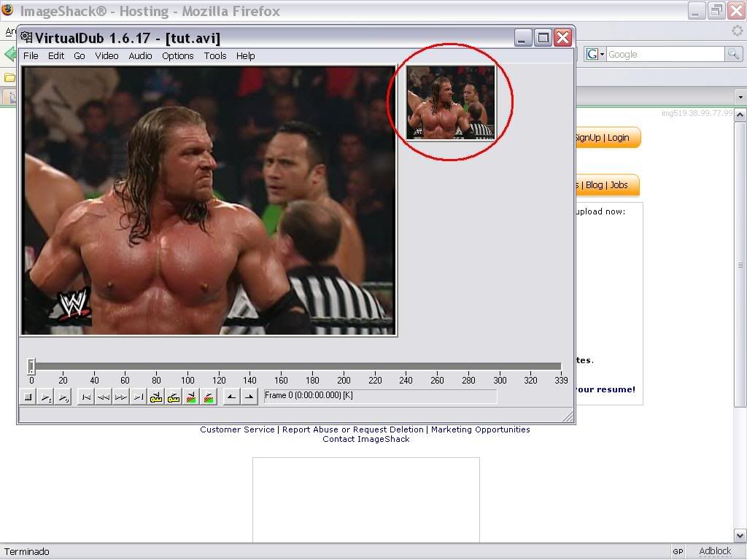Click the Login link
Viewport: 747px width, 560px height.
[x=618, y=138]
